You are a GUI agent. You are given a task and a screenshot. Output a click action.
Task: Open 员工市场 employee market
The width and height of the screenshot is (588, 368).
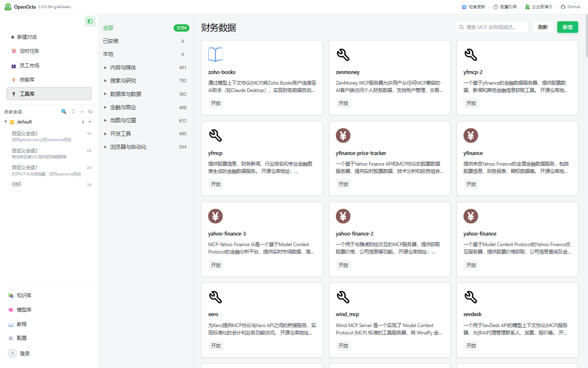[x=49, y=65]
